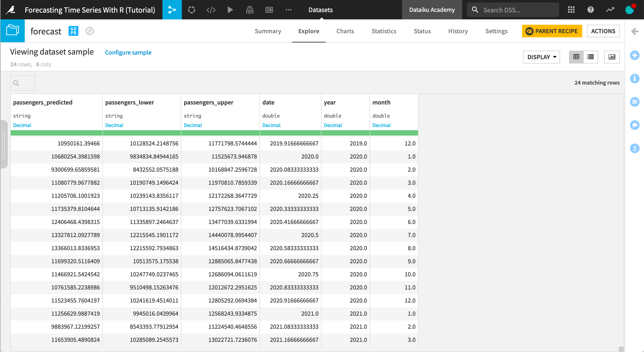Open year column header menu
The width and height of the screenshot is (644, 352).
(x=330, y=102)
